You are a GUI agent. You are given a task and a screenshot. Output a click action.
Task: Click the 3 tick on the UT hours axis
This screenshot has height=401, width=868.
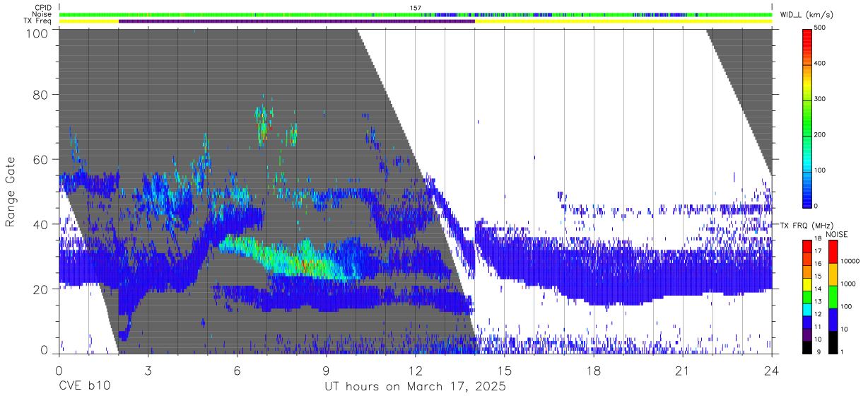148,371
